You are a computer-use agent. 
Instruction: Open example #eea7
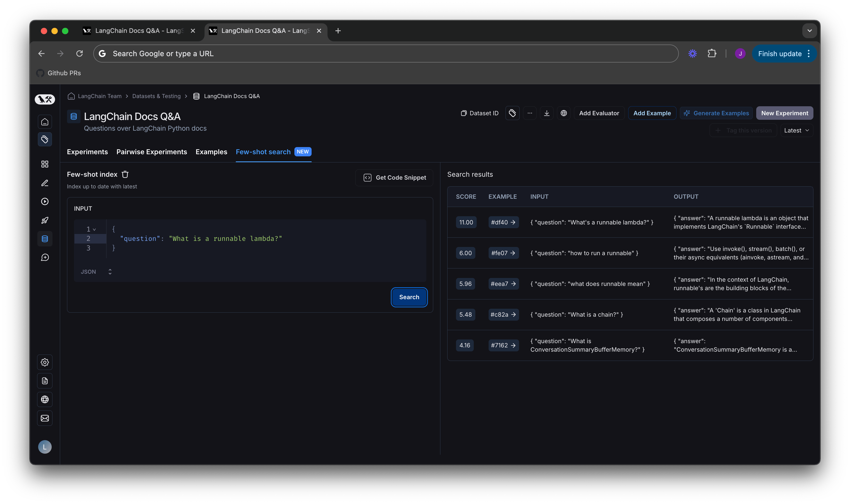[503, 284]
